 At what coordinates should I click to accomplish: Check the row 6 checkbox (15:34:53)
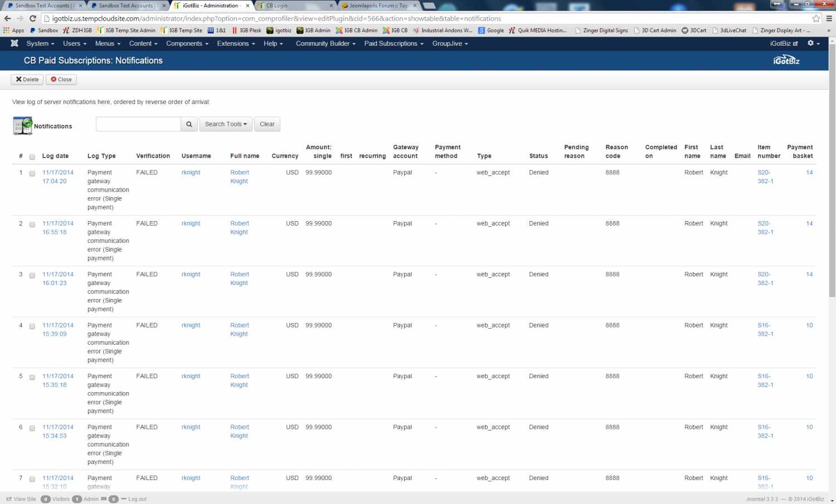click(x=32, y=428)
